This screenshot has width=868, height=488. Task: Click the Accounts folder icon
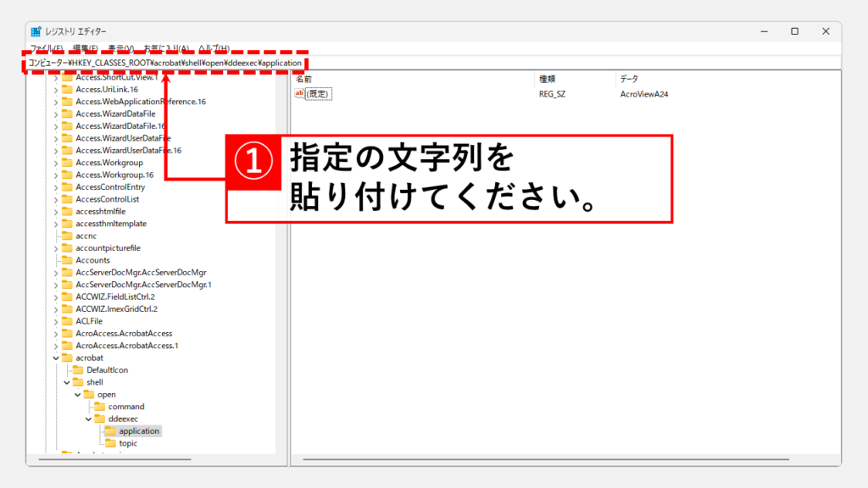[x=67, y=260]
